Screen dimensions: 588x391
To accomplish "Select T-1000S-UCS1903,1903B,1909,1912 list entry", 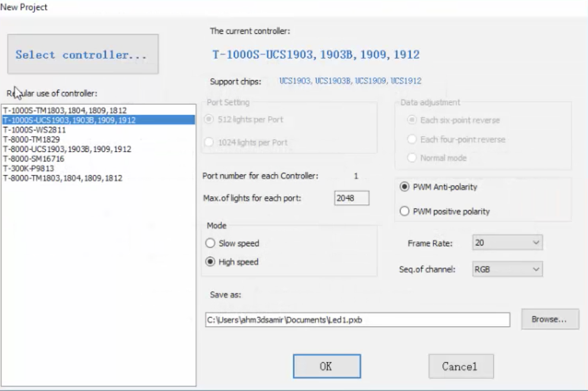I will 98,120.
